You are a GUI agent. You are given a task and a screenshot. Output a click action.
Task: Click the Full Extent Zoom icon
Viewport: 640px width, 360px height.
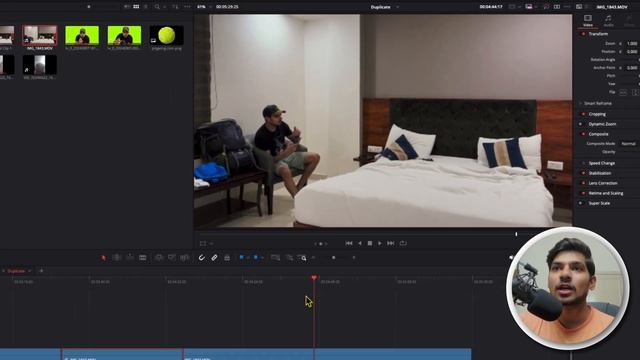click(276, 258)
